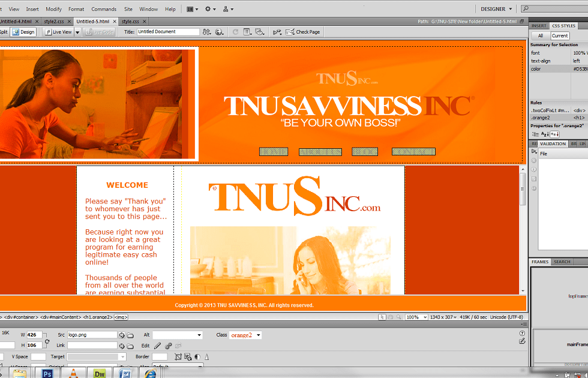This screenshot has width=588, height=378.
Task: Open the Commands menu
Action: coord(104,9)
